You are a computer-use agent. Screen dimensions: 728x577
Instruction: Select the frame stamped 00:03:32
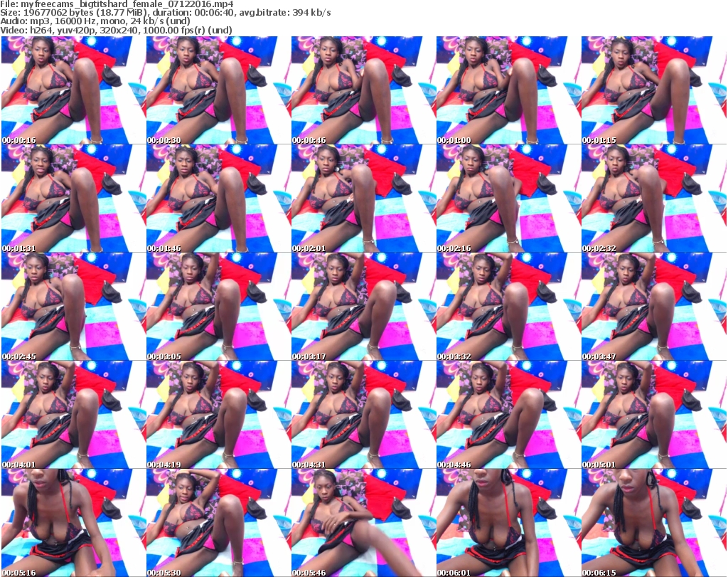coord(508,307)
